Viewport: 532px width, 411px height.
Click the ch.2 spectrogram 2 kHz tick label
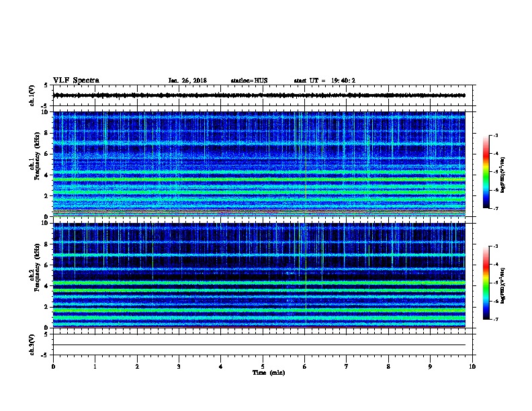46,307
